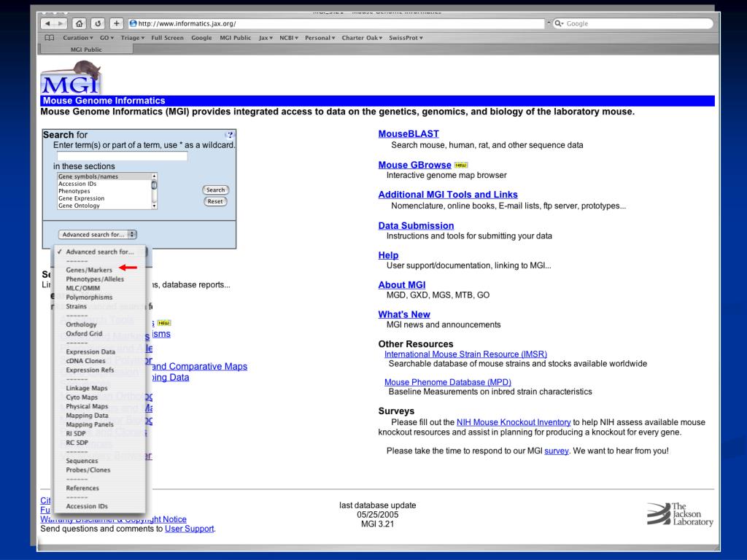Open the Data Submission link
Viewport: 747px width, 560px height.
(416, 226)
